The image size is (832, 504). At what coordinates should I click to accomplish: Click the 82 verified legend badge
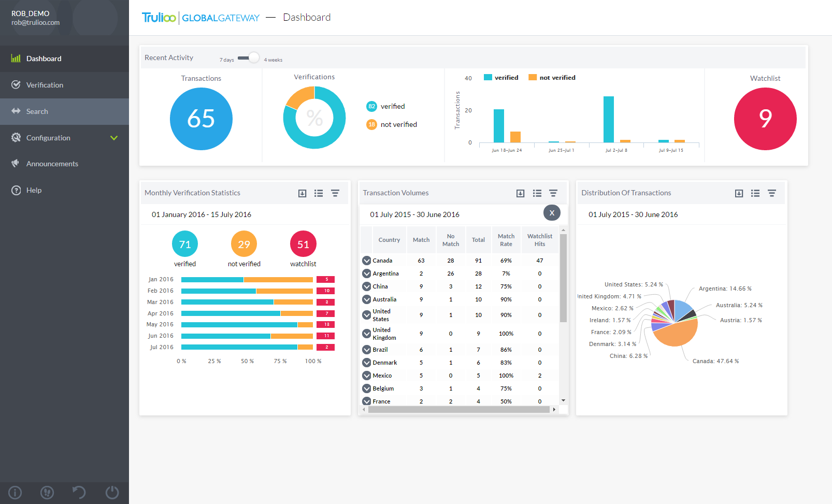pyautogui.click(x=371, y=106)
